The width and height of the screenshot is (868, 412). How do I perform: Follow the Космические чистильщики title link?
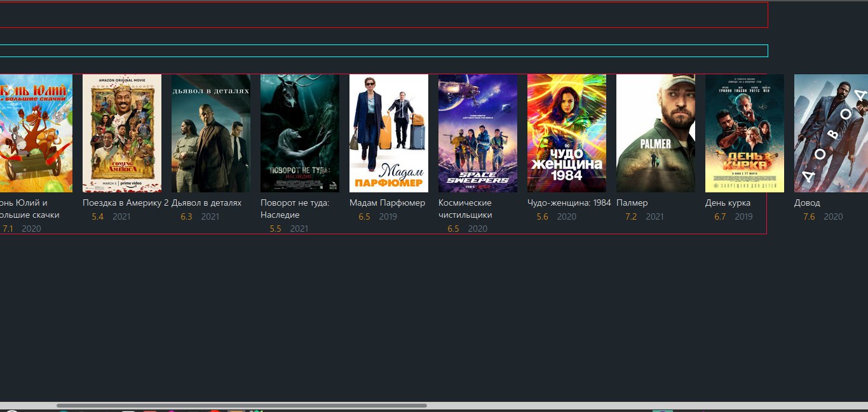[x=465, y=209]
